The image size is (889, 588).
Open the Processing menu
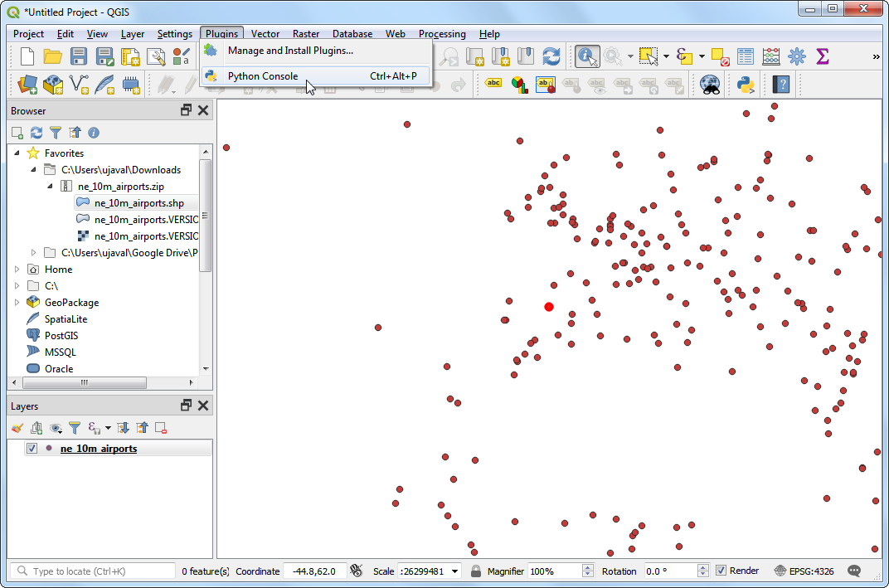(x=441, y=34)
